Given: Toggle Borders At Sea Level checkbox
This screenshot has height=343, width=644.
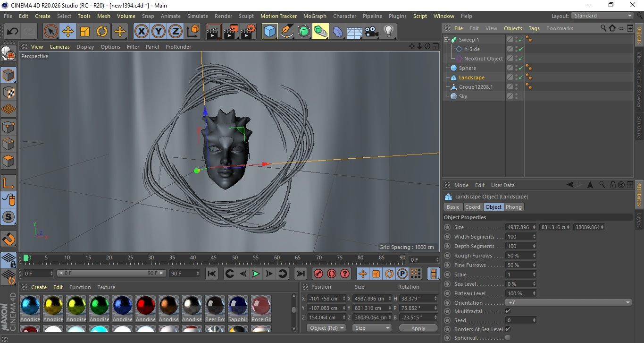Looking at the screenshot, I should tap(508, 329).
